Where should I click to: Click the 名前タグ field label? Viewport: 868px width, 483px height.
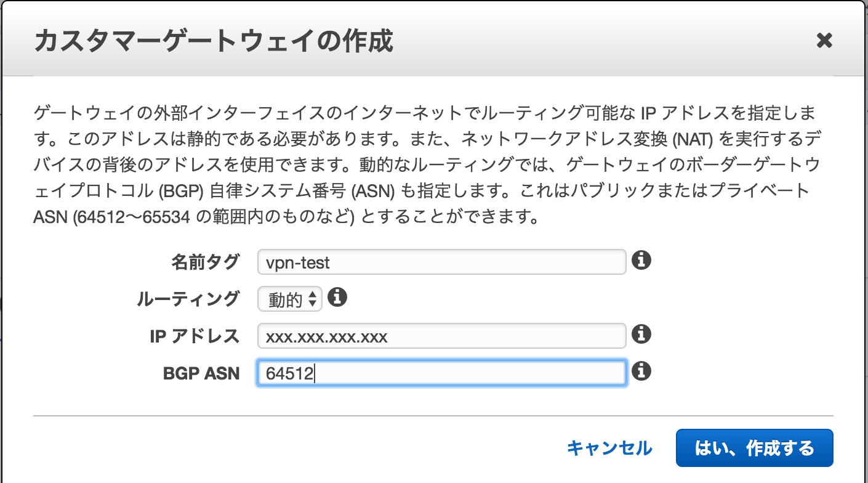point(204,262)
